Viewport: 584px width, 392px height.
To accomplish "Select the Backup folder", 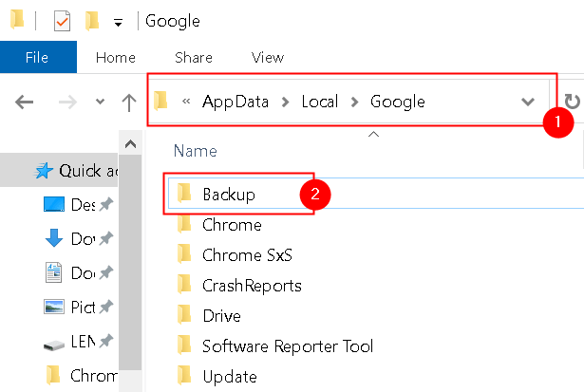I will tap(229, 194).
